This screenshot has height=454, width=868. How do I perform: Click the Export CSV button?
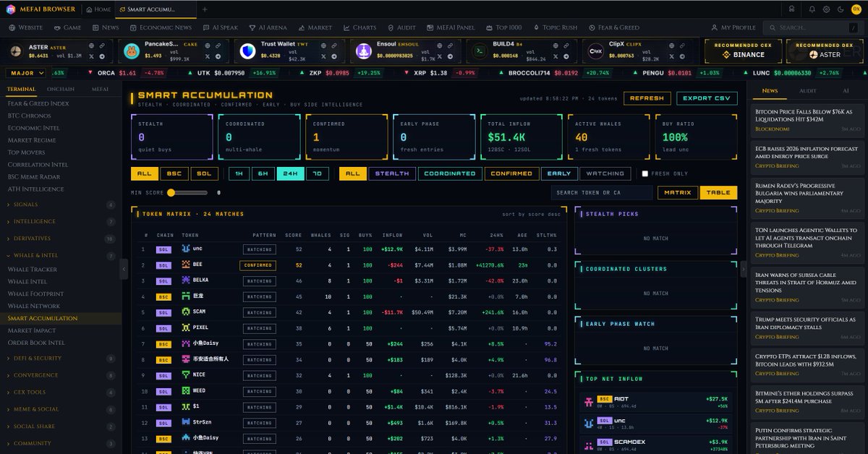(707, 98)
